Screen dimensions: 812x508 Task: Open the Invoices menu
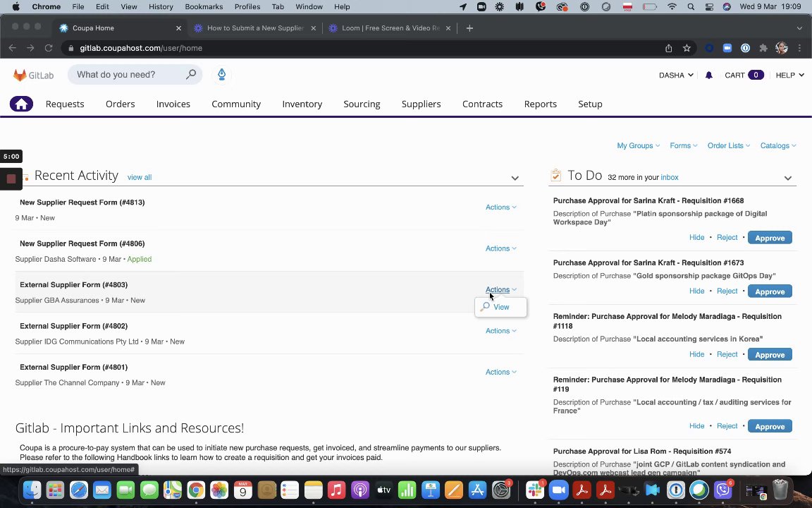click(173, 104)
